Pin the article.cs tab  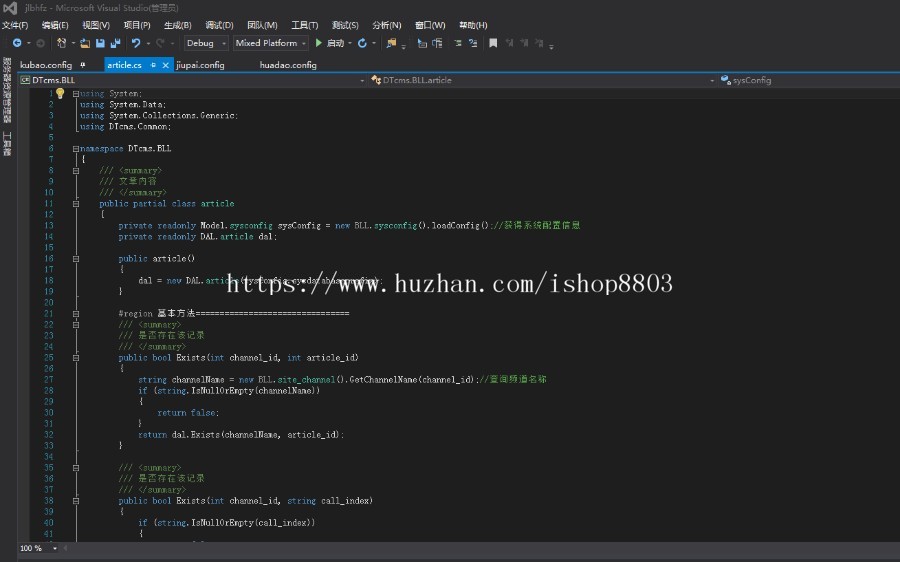pyautogui.click(x=153, y=65)
